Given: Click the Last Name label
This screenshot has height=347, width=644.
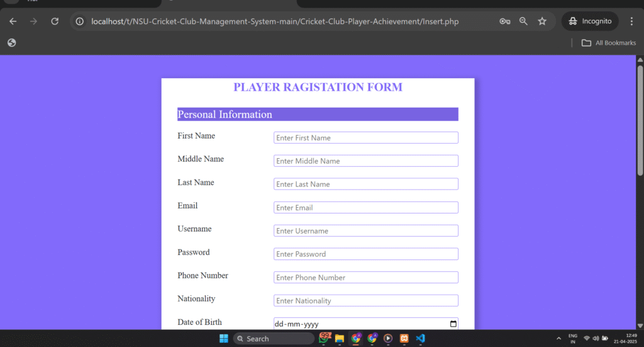Looking at the screenshot, I should (x=196, y=182).
